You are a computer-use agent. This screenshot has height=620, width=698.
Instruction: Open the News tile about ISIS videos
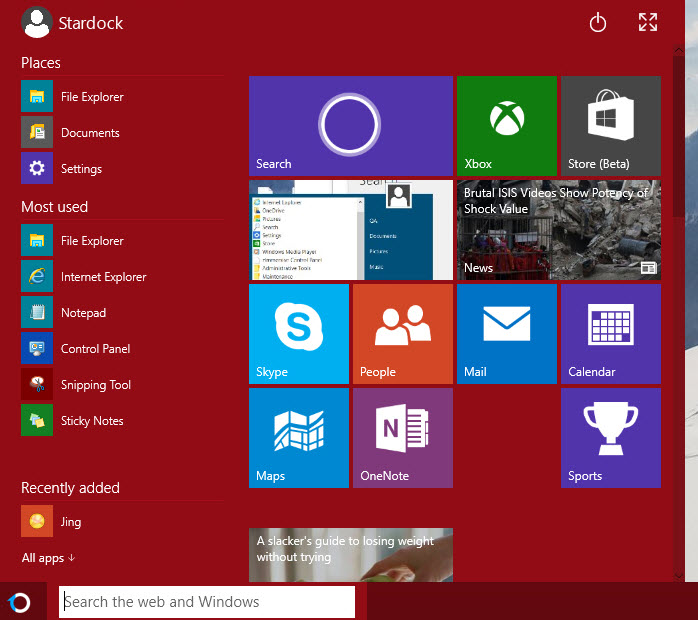pos(559,230)
